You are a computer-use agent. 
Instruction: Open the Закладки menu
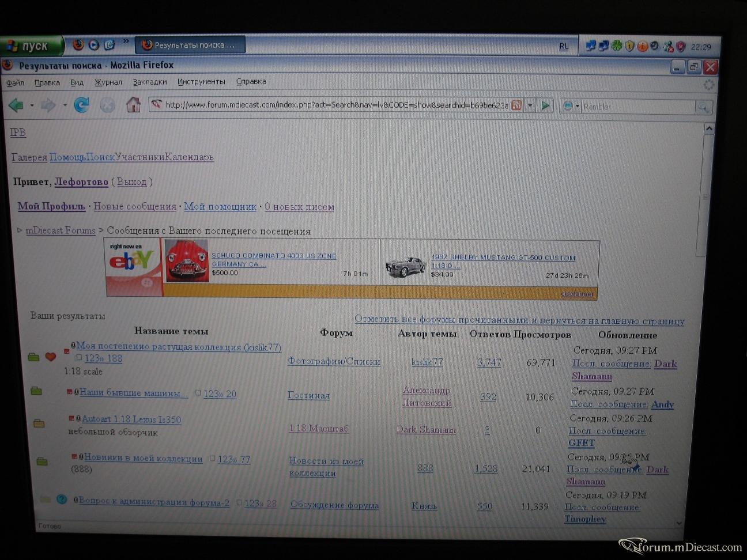pos(150,82)
